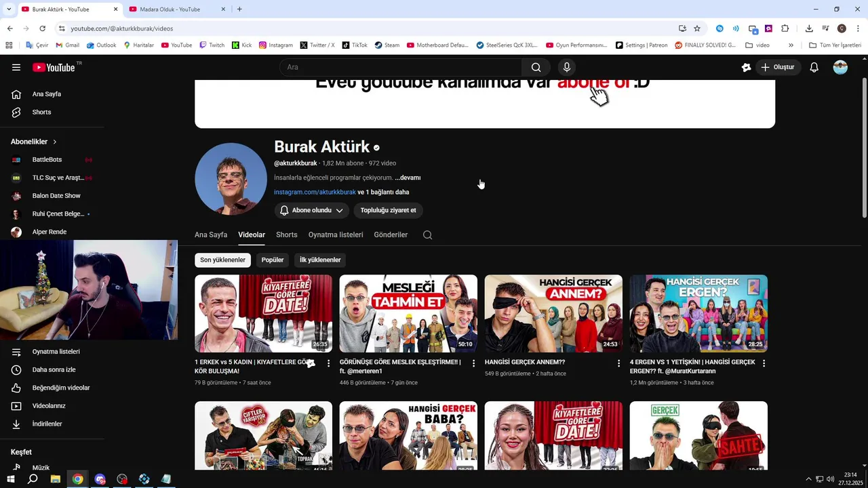This screenshot has width=868, height=488.
Task: Open Windows Start menu
Action: pyautogui.click(x=10, y=479)
